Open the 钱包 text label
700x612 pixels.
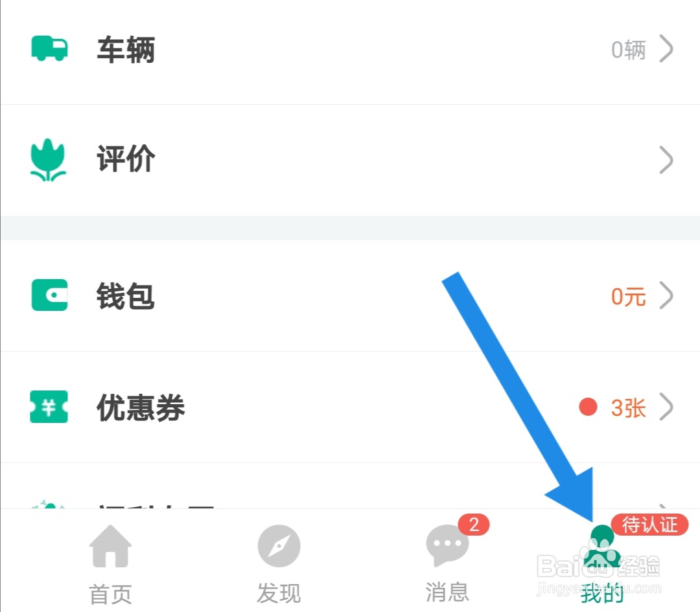pos(126,296)
